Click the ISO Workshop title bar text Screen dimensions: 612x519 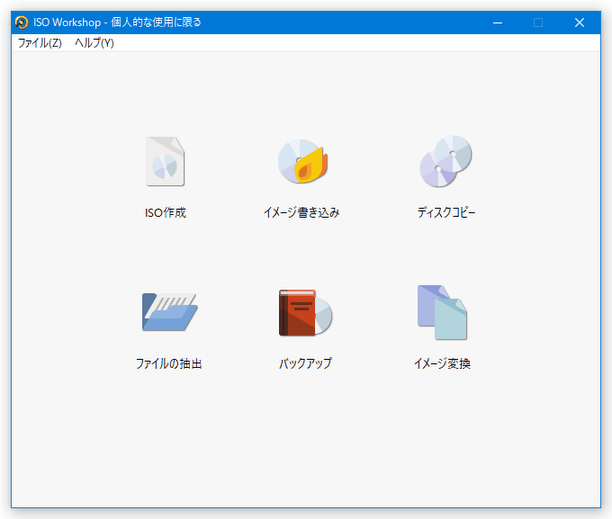117,22
